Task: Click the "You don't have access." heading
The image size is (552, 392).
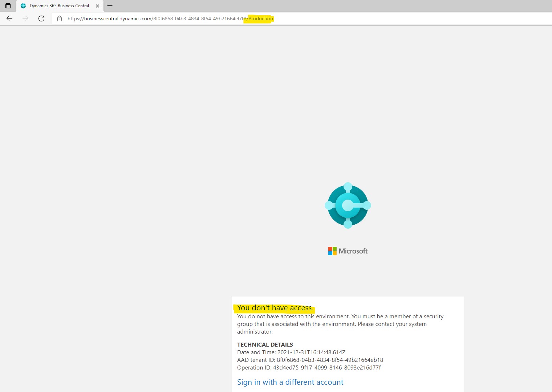Action: pos(275,308)
